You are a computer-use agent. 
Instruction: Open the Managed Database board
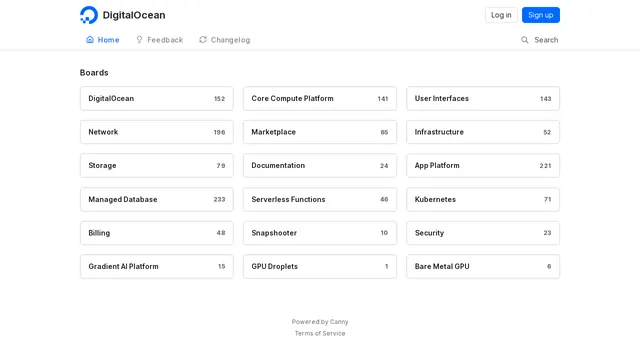coord(157,199)
